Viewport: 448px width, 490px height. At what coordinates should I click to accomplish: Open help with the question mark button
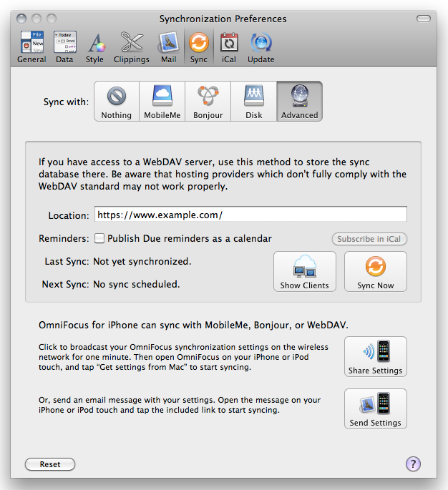tap(413, 464)
